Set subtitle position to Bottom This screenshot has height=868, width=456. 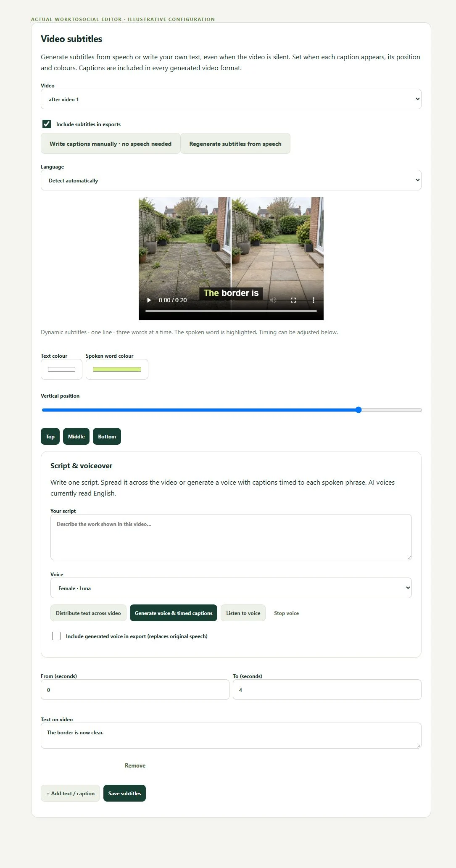(x=107, y=436)
